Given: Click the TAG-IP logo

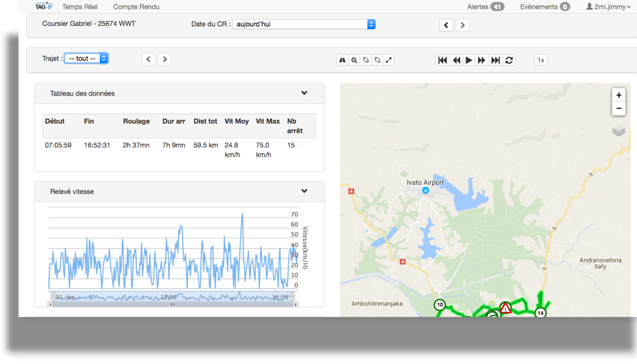Looking at the screenshot, I should (x=44, y=6).
